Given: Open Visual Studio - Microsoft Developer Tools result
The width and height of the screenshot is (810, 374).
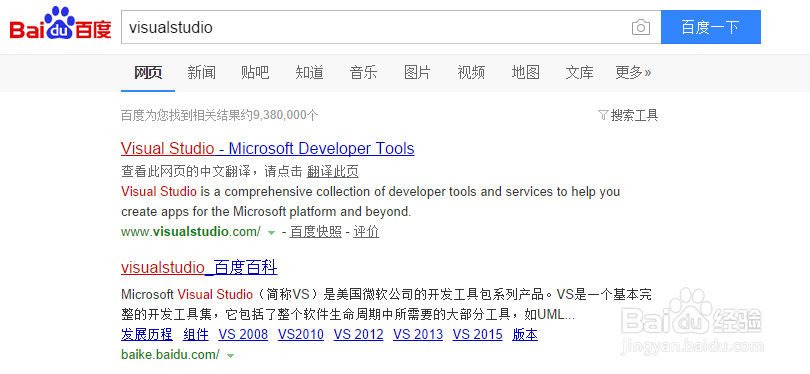Looking at the screenshot, I should [x=268, y=149].
